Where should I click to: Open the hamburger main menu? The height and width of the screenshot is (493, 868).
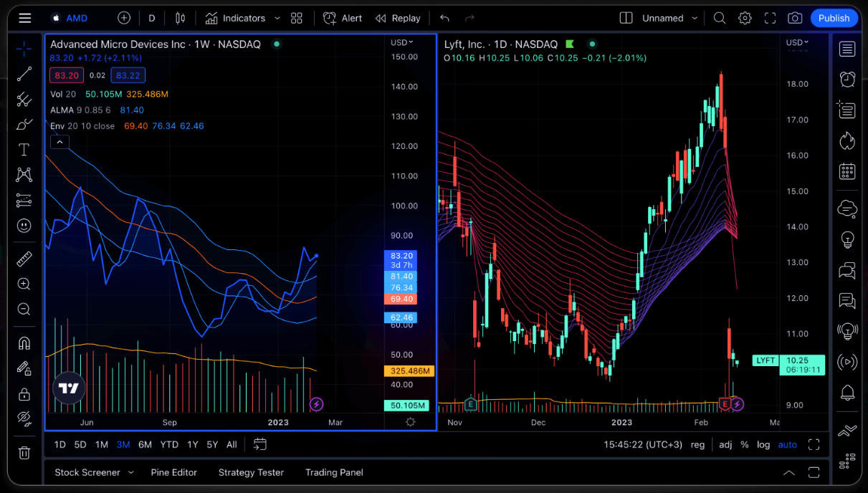click(x=24, y=18)
